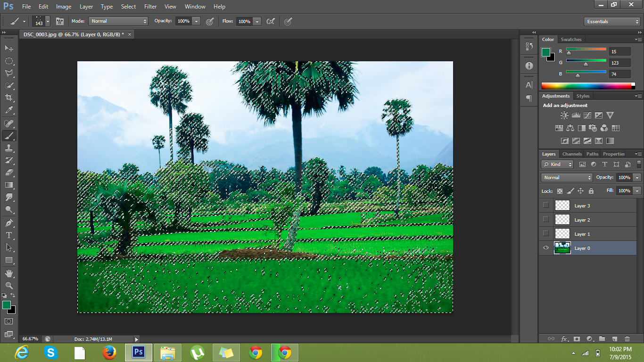Open the Image menu
The height and width of the screenshot is (362, 644).
[64, 7]
